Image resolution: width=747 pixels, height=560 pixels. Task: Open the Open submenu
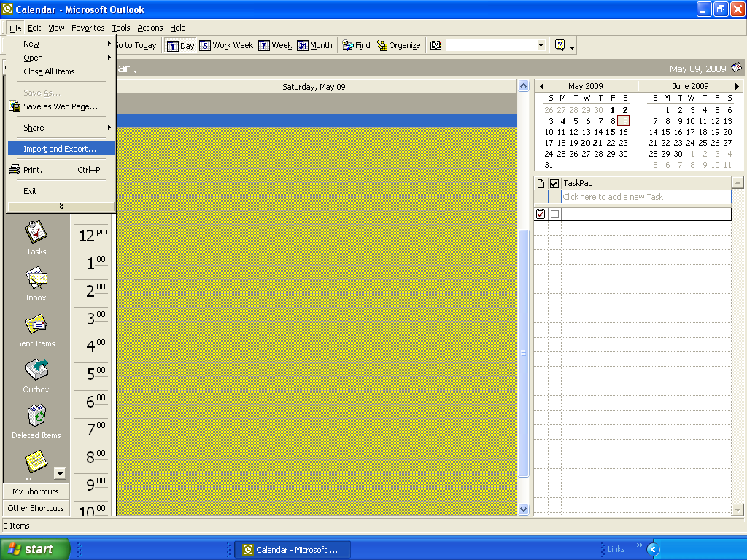tap(61, 58)
